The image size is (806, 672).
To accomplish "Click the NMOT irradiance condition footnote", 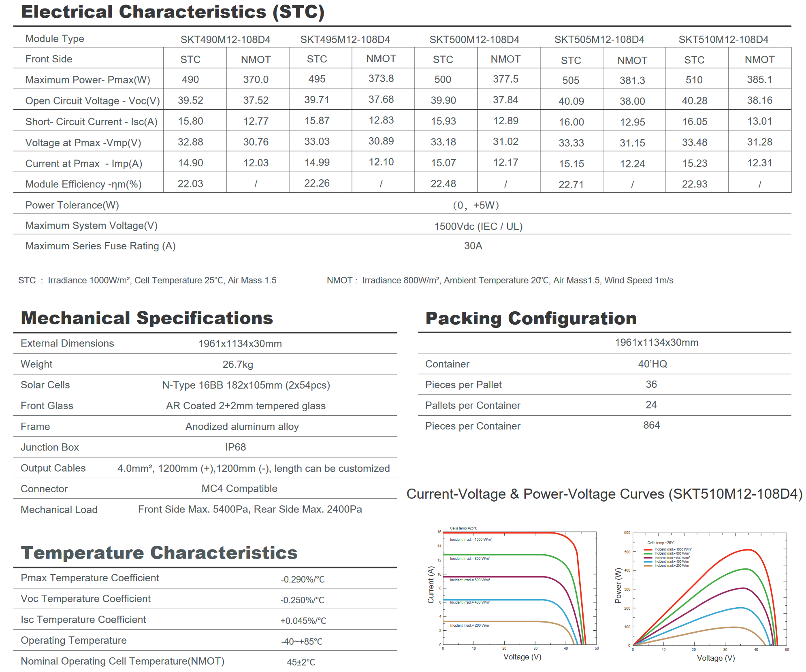I will click(x=500, y=281).
